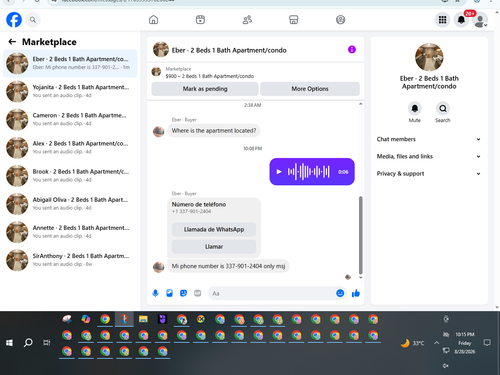Open Cameron conversation
500x375 pixels.
click(x=70, y=119)
